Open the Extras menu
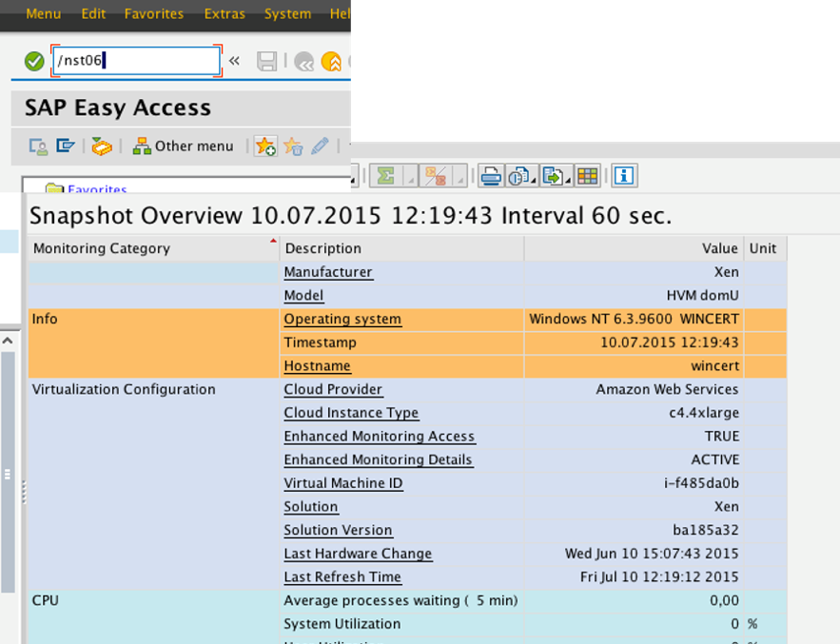 pos(225,13)
